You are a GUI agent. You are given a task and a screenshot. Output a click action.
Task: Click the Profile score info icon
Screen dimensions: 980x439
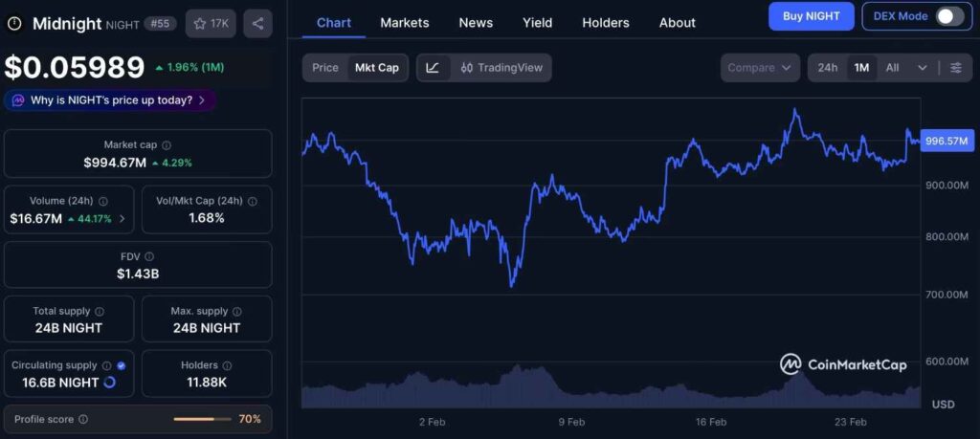pyautogui.click(x=83, y=419)
